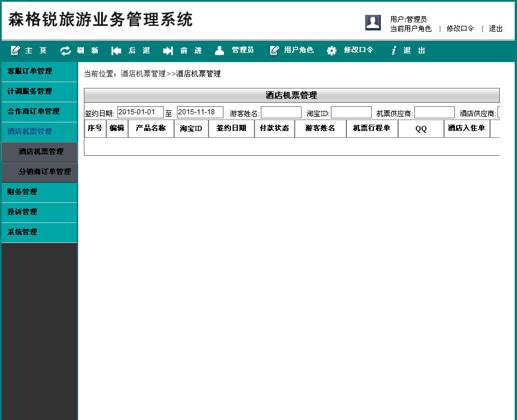Select 前进 toolbar label
The width and height of the screenshot is (517, 420).
[x=191, y=51]
